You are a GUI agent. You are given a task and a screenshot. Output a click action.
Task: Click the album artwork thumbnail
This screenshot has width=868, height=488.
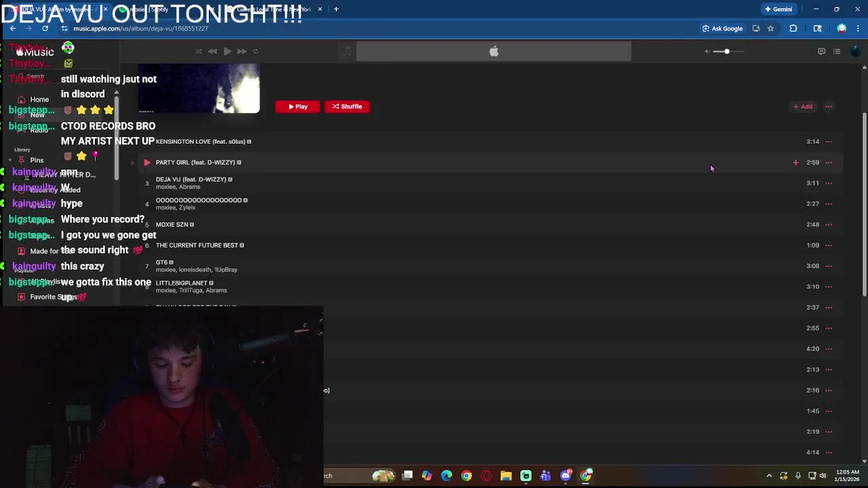(x=199, y=89)
